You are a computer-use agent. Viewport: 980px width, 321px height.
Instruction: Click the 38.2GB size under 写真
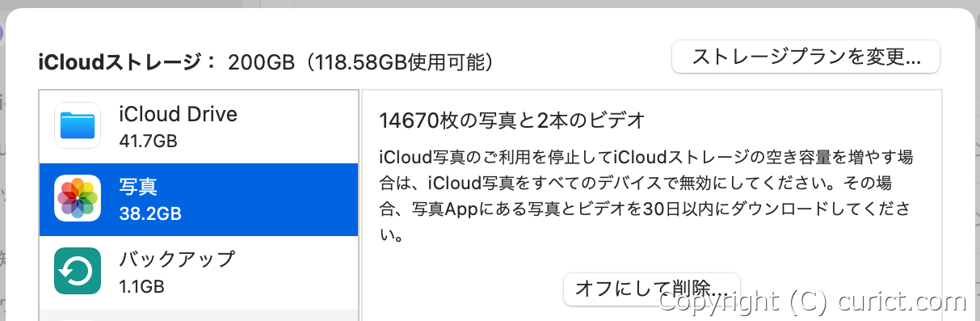[149, 214]
